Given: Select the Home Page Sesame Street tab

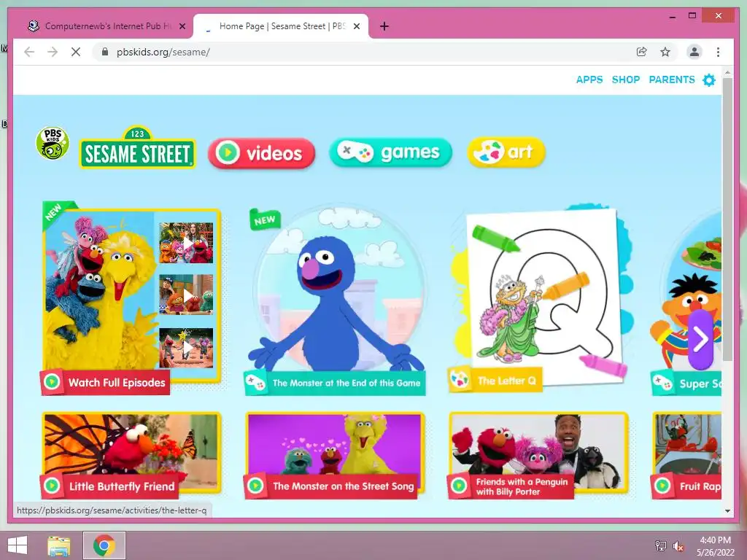Looking at the screenshot, I should click(281, 26).
